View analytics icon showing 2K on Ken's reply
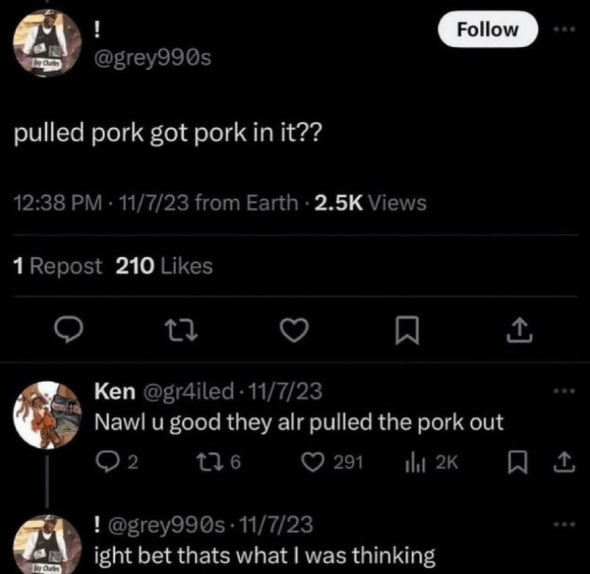Screen dimensions: 590x574 point(432,462)
